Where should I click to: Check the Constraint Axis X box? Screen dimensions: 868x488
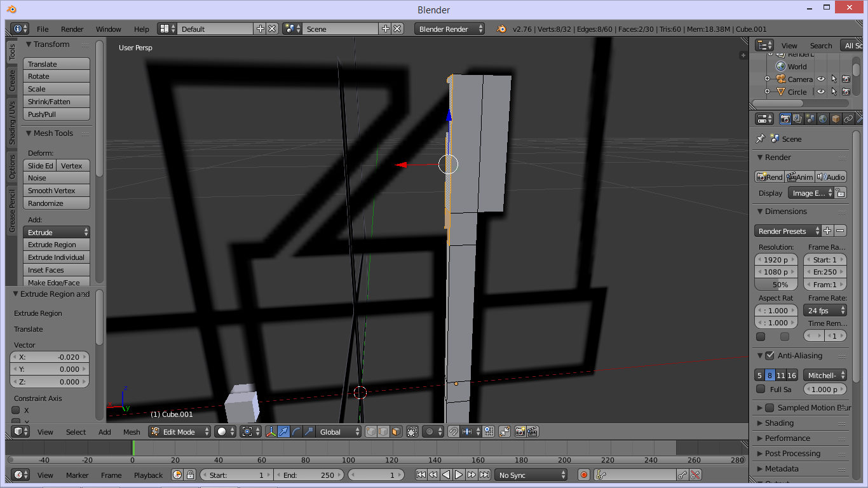[17, 410]
